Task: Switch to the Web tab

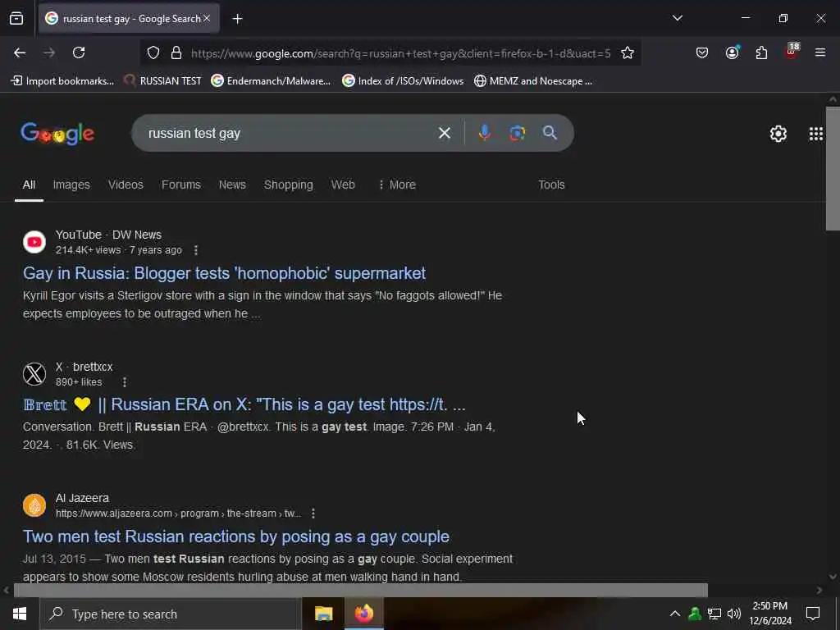Action: click(x=343, y=185)
